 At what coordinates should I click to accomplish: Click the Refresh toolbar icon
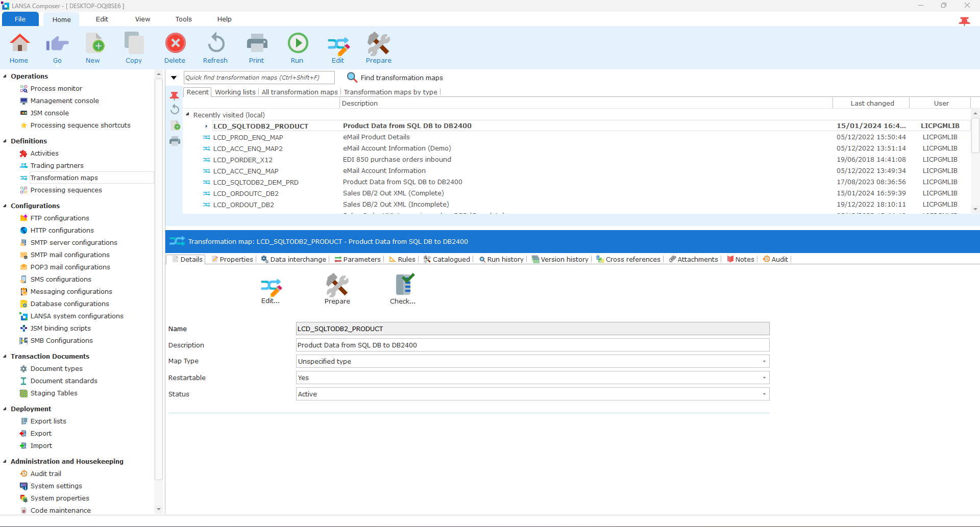[216, 43]
